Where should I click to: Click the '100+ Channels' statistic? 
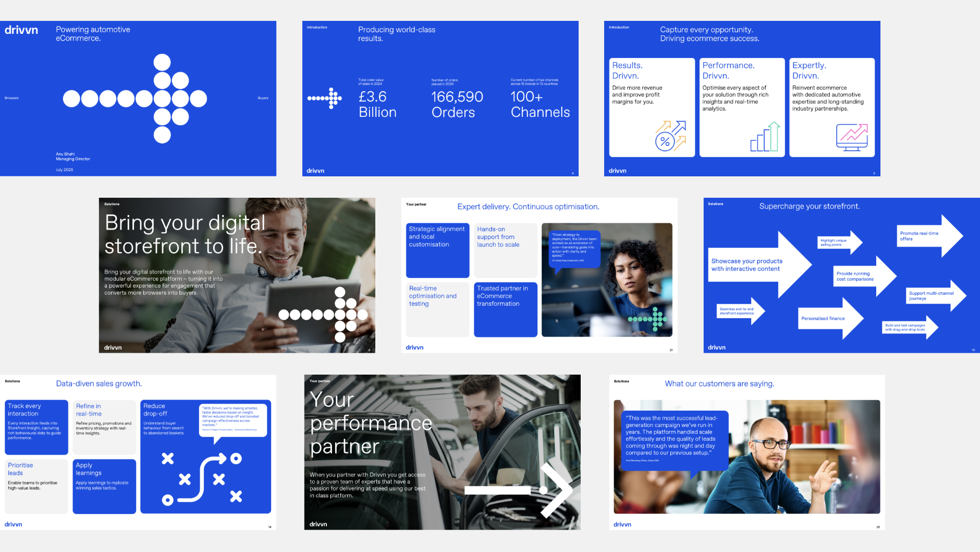pyautogui.click(x=540, y=104)
